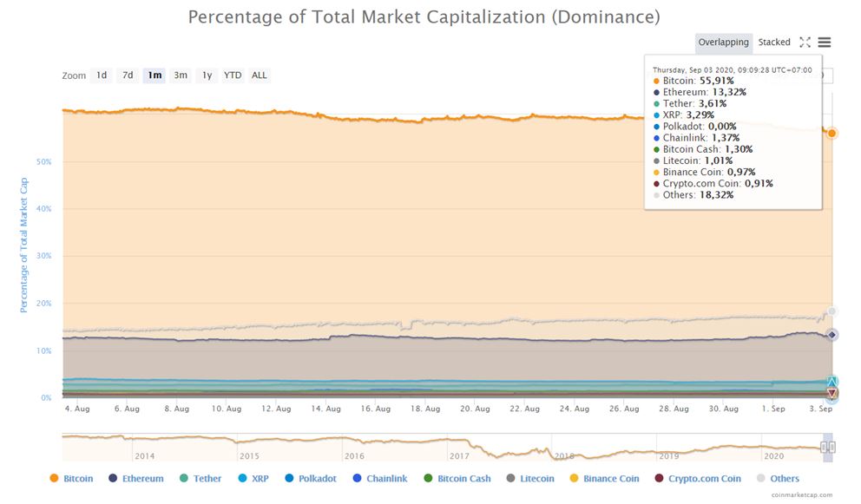This screenshot has width=861, height=504.
Task: Click the orange Bitcoin legend dot
Action: coord(52,478)
